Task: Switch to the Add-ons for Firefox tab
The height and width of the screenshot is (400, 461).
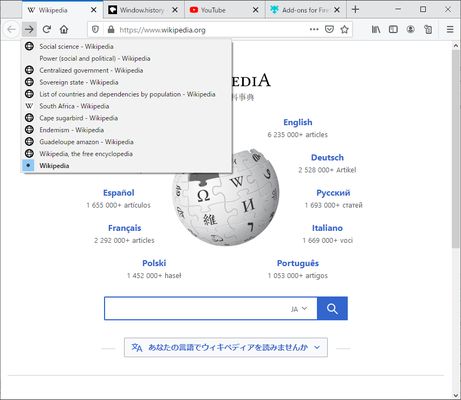Action: 305,10
